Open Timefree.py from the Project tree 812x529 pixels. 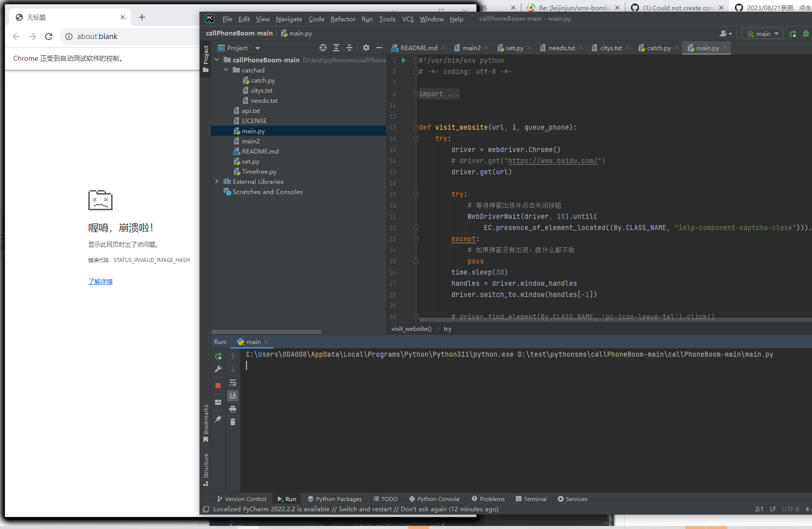259,171
